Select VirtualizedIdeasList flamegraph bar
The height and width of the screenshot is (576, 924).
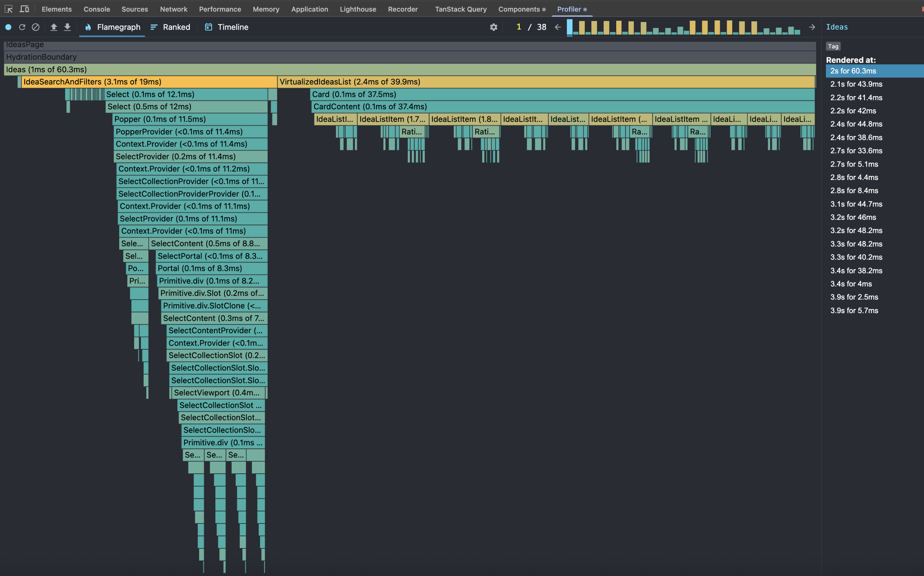coord(546,82)
